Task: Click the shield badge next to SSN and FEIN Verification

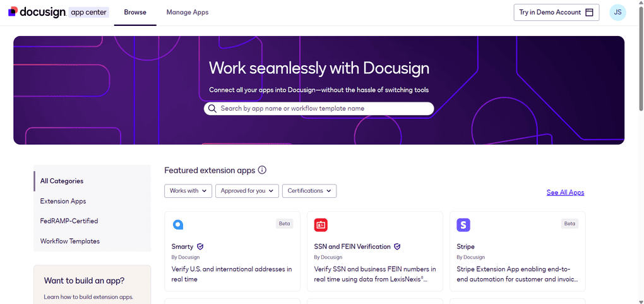Action: [x=397, y=247]
